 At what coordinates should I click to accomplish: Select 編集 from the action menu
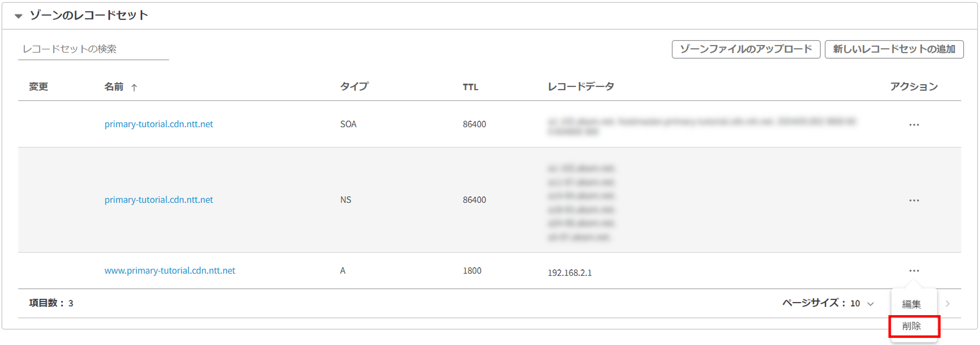click(911, 304)
